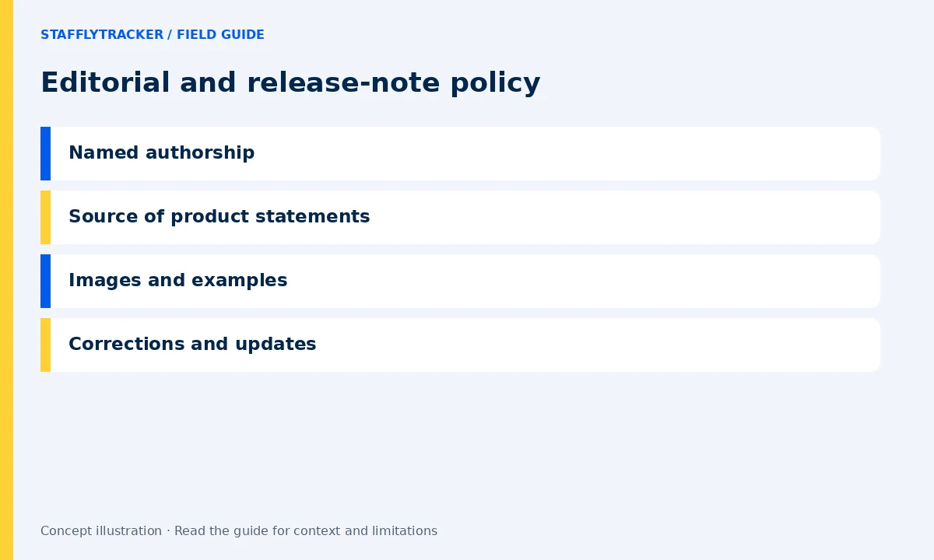Expand Source of product statements row
The image size is (934, 560).
[x=460, y=217]
